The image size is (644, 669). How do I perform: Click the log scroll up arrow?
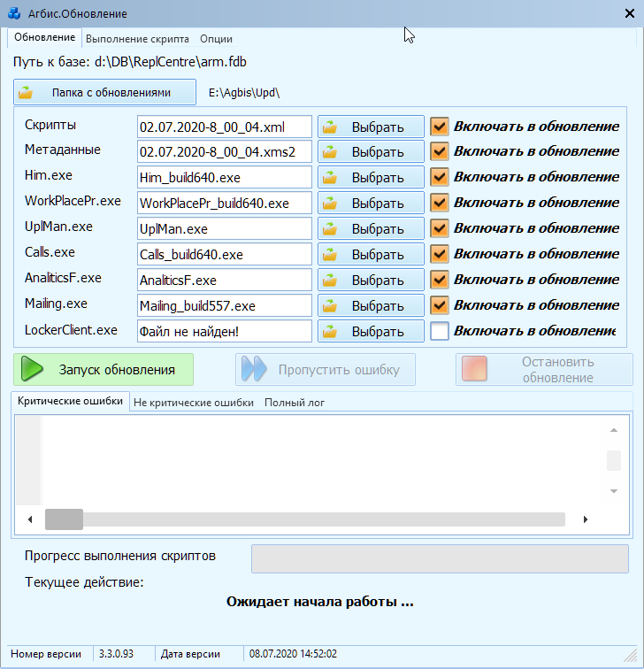[614, 430]
